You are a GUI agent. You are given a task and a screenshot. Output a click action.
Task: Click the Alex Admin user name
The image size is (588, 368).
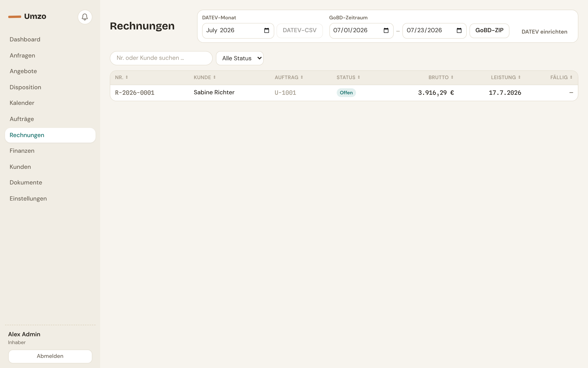(x=24, y=334)
